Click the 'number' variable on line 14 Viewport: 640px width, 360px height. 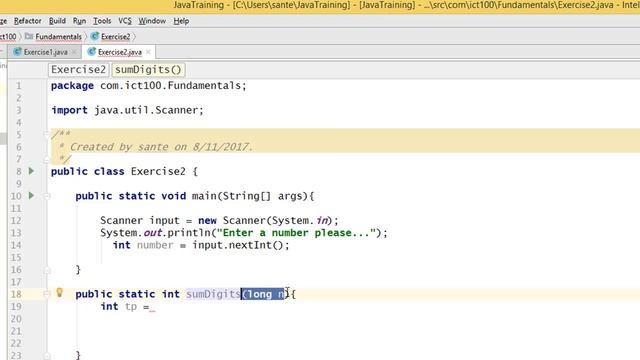pyautogui.click(x=155, y=245)
